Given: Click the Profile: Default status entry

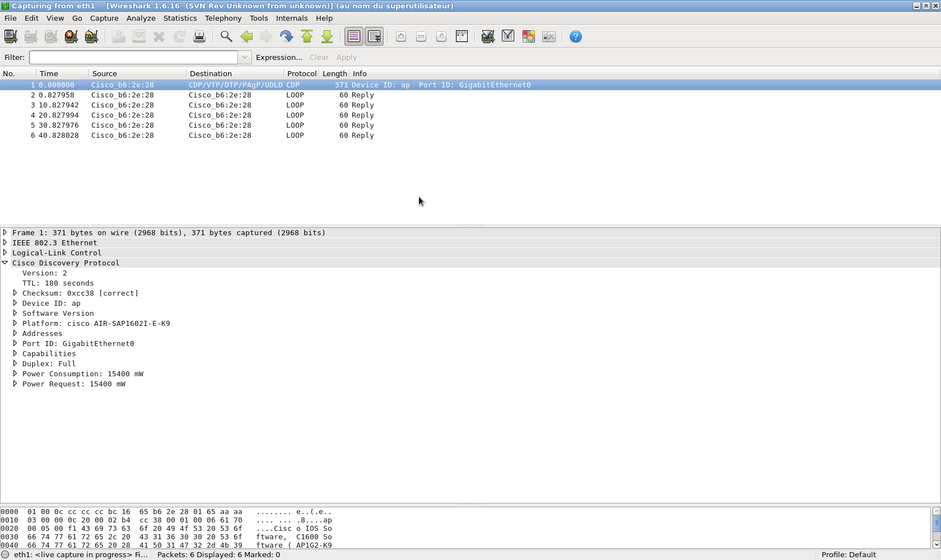Looking at the screenshot, I should 849,554.
